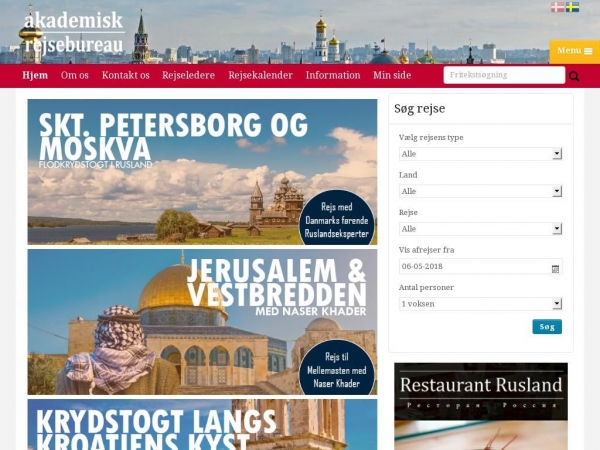Open the Kontakt os link

[x=126, y=75]
